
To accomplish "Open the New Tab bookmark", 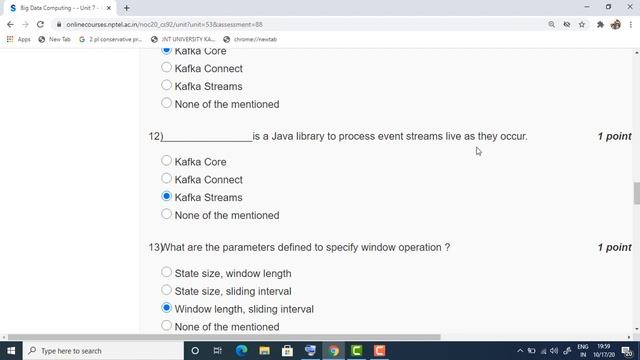I will coord(55,39).
